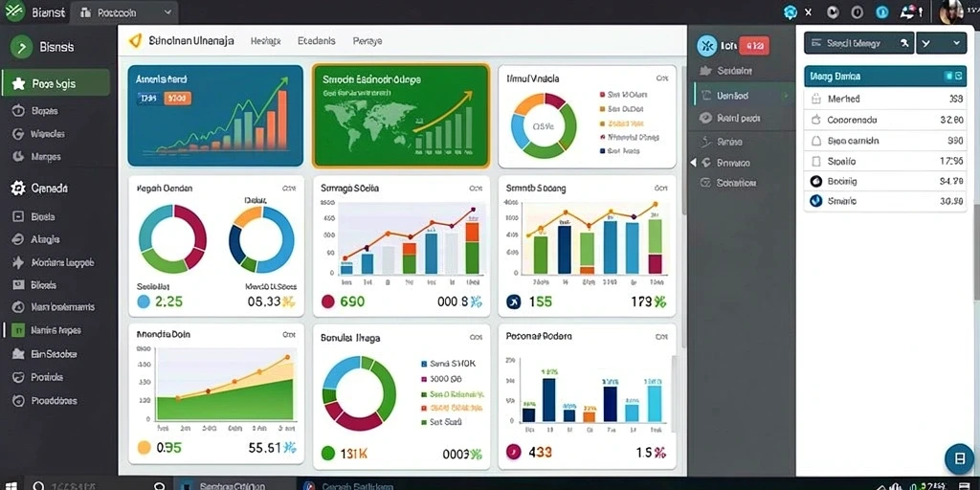Image resolution: width=980 pixels, height=490 pixels.
Task: Switch to the Suncinan Ulnenaja tab
Action: 191,40
